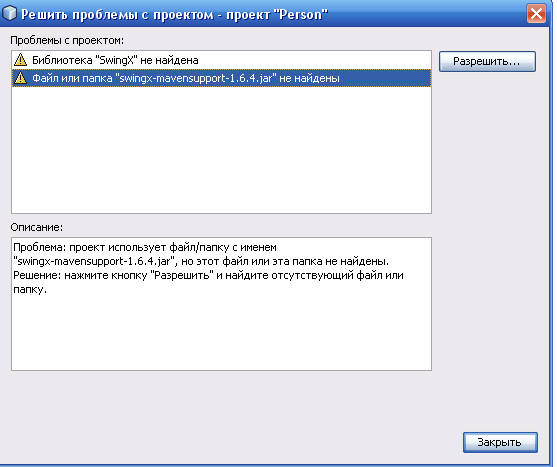This screenshot has height=467, width=557.
Task: Click the Разрешить... button
Action: pos(487,61)
